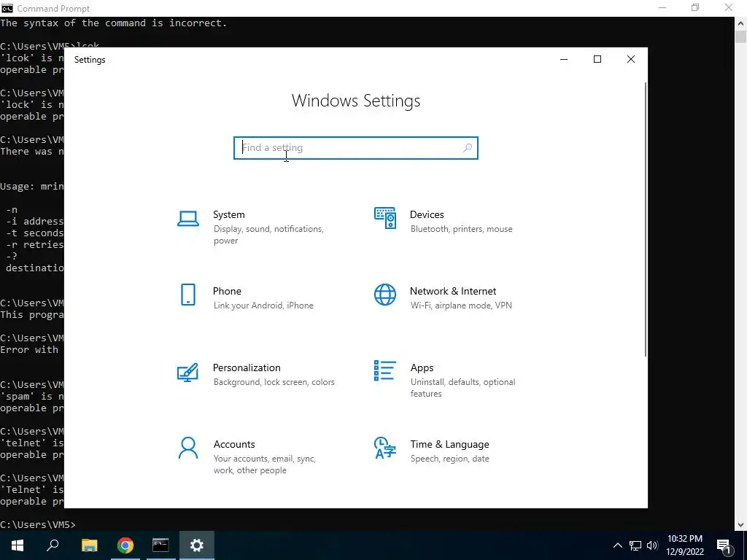
Task: Open the Devices keyboard and speaker icon
Action: 385,218
